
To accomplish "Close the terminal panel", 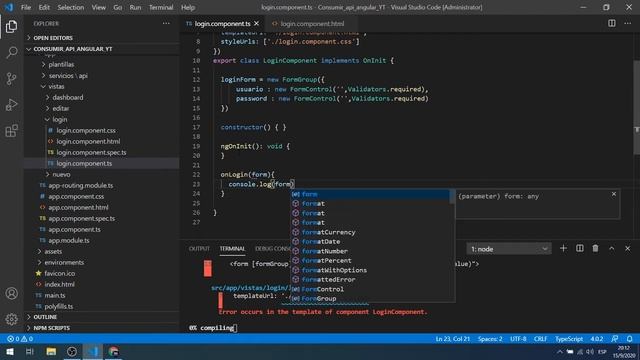I will [x=627, y=248].
